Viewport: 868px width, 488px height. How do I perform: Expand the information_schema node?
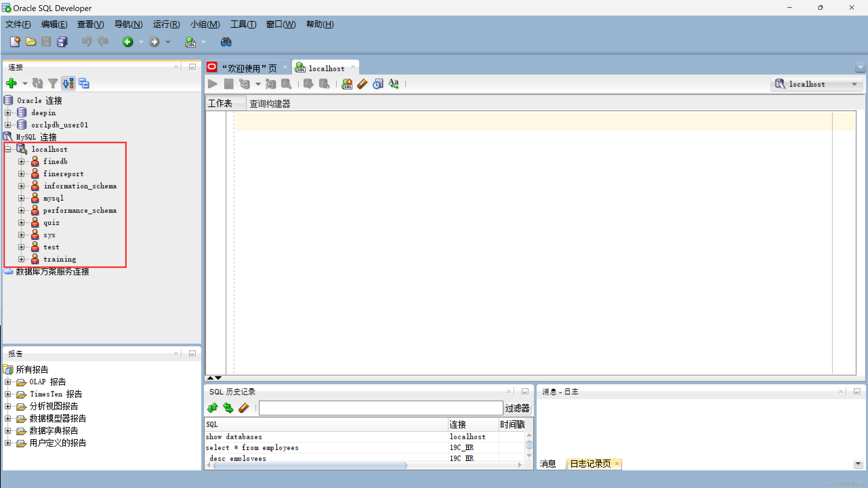(21, 186)
